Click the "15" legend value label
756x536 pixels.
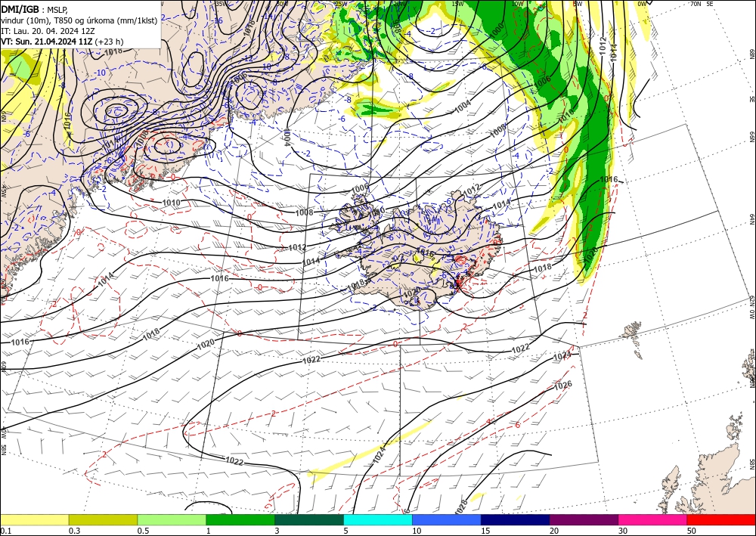(x=485, y=531)
